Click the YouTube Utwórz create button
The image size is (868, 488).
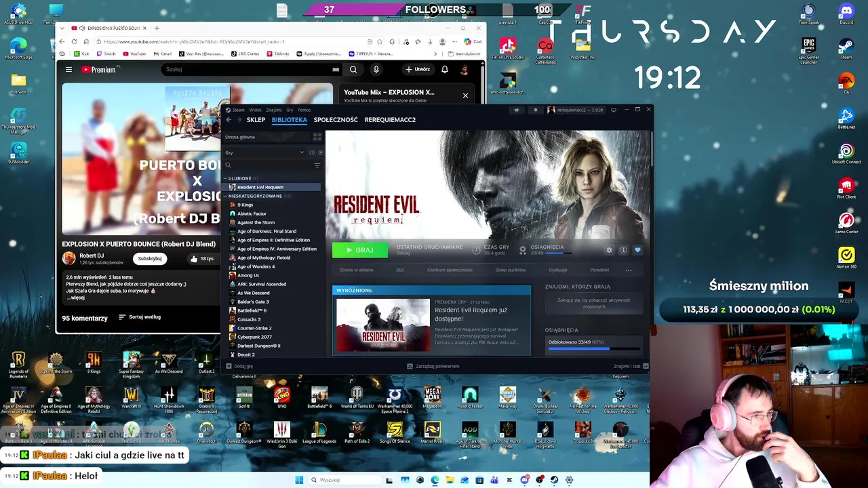point(418,69)
